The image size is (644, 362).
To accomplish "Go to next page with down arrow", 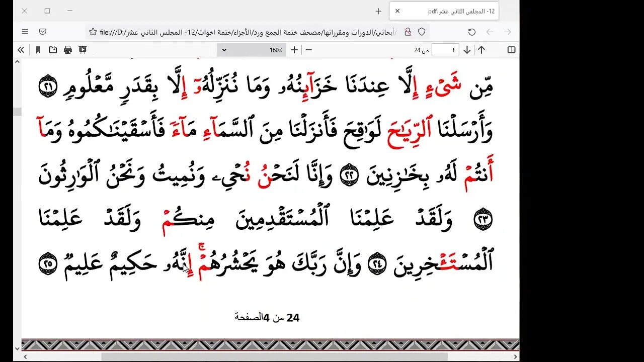I will [x=467, y=50].
